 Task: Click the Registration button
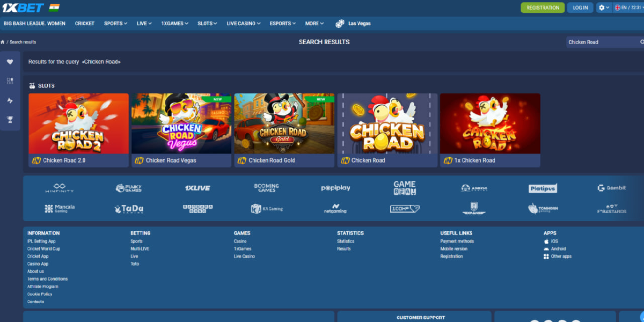click(x=543, y=8)
